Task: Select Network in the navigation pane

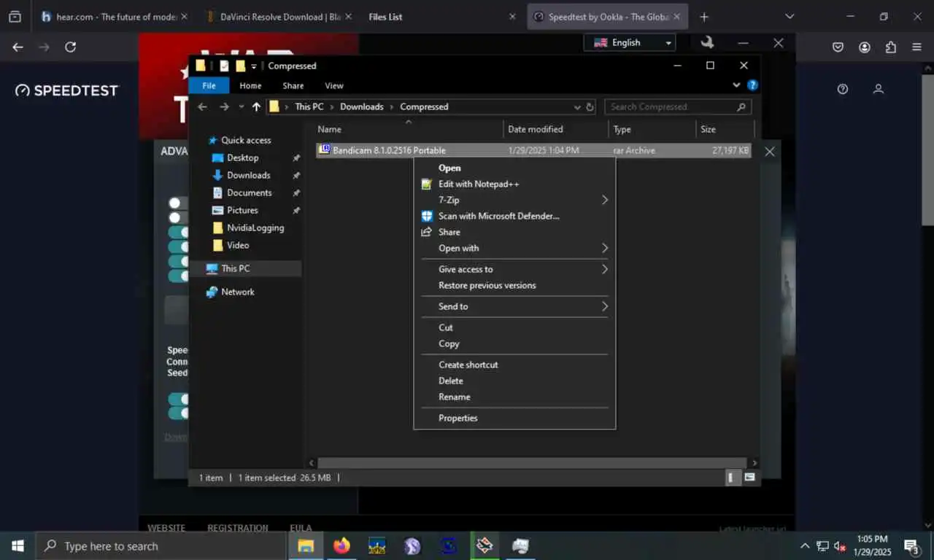Action: click(x=238, y=292)
